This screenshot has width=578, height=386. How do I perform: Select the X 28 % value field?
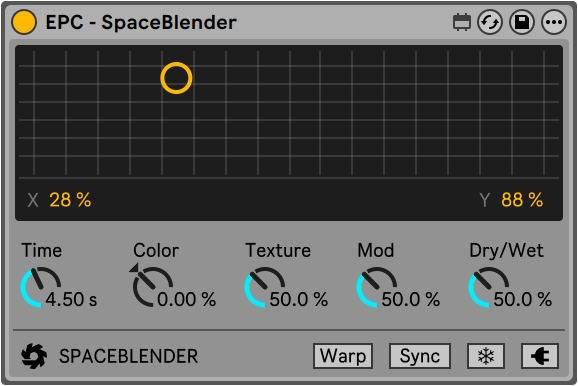pyautogui.click(x=70, y=200)
